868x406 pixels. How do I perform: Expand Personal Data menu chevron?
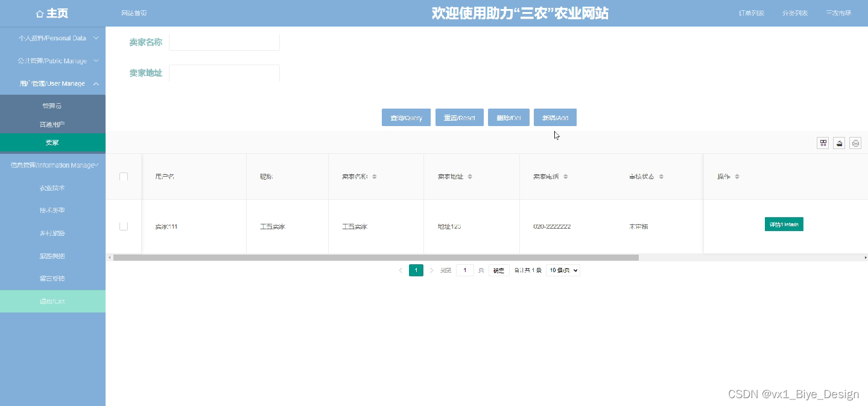click(96, 38)
